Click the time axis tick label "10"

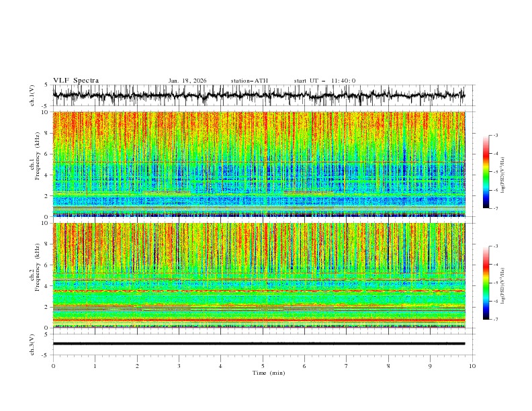[472, 366]
